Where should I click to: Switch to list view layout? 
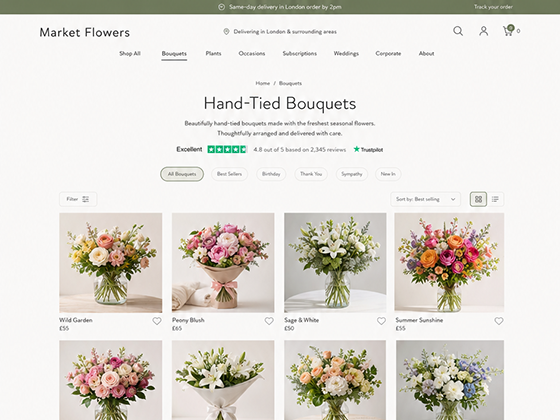pos(495,199)
